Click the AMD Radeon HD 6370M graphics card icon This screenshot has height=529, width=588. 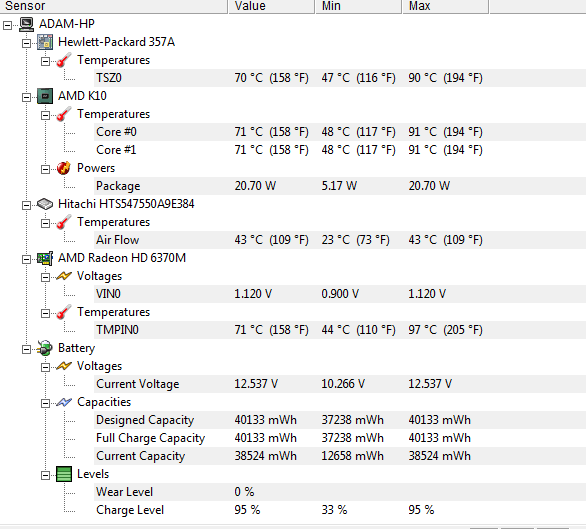[x=45, y=258]
